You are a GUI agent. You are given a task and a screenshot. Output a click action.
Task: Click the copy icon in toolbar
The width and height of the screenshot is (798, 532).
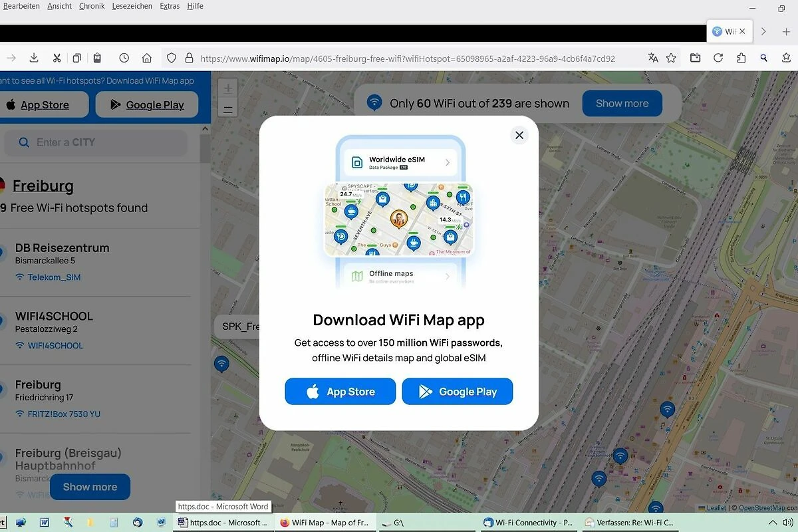coord(76,58)
